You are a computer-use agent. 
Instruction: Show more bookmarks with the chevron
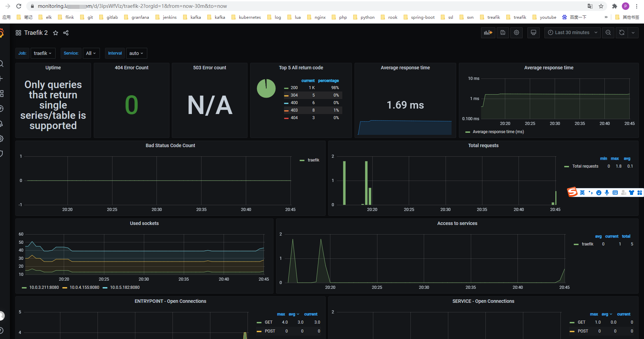[x=606, y=17]
